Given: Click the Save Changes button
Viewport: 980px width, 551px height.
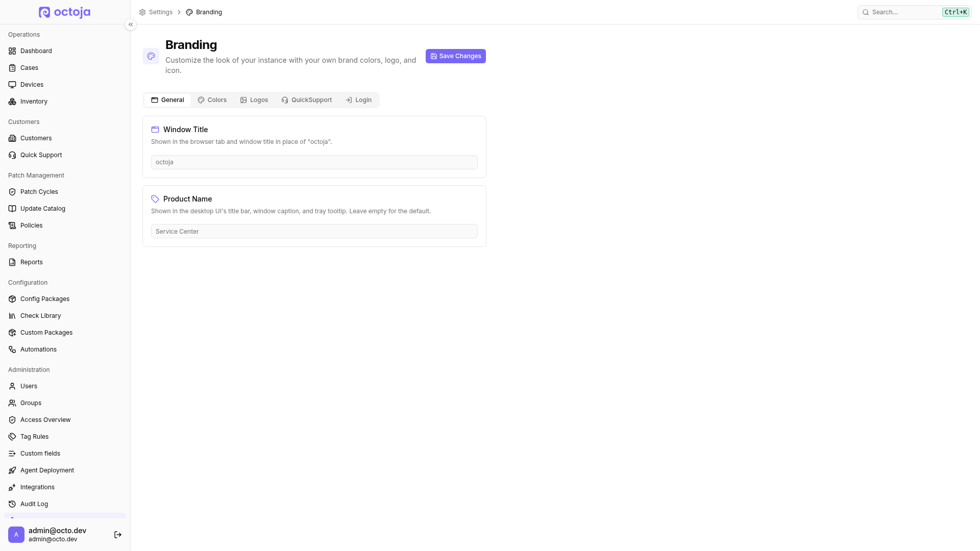Looking at the screenshot, I should (x=456, y=56).
